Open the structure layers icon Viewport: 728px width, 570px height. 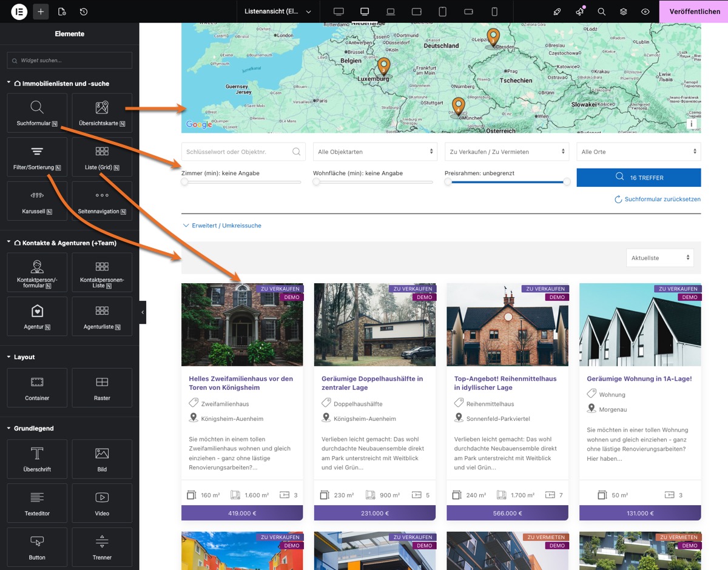pyautogui.click(x=623, y=12)
